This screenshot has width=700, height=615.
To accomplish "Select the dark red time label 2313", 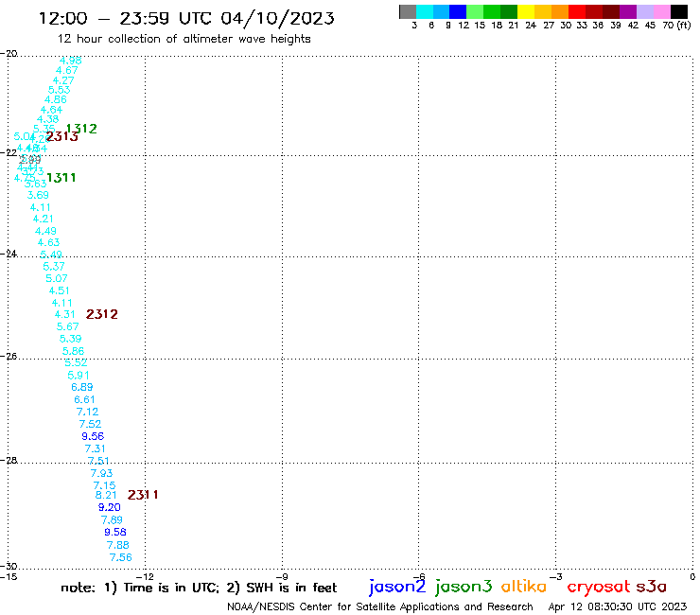I will (62, 136).
